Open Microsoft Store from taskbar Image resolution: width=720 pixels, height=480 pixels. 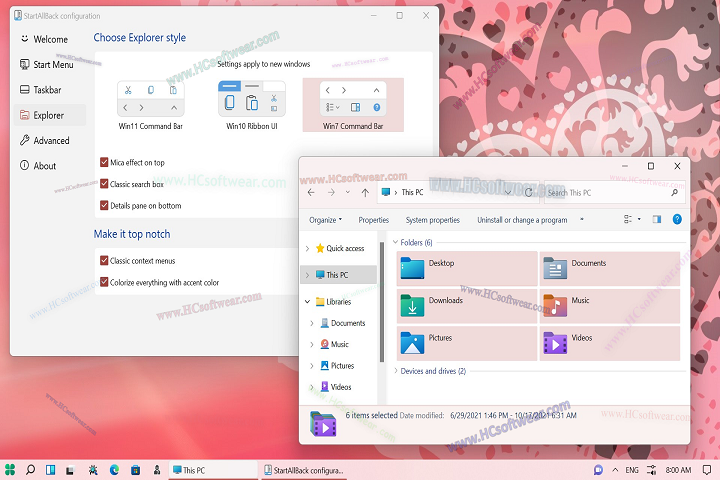(135, 469)
